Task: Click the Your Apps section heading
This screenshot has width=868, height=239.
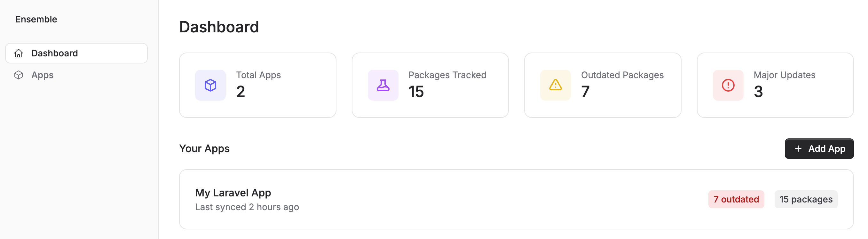Action: (204, 149)
